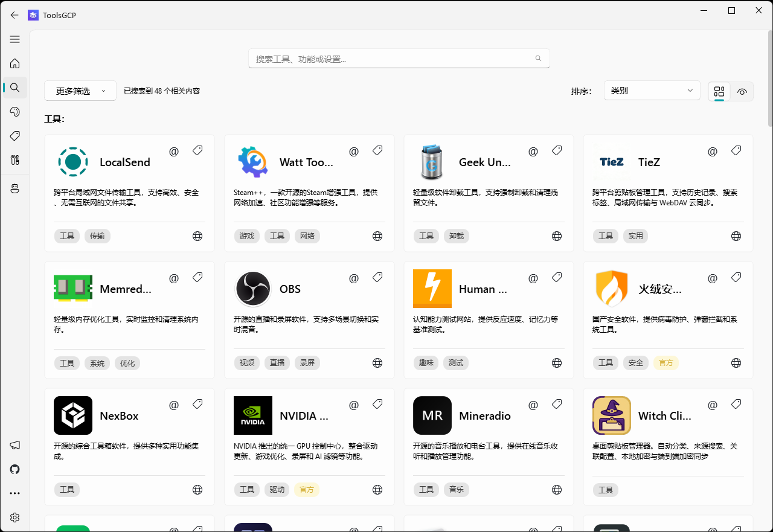Click the 直播 tag on OBS card
Screen dimensions: 773x532
point(277,363)
